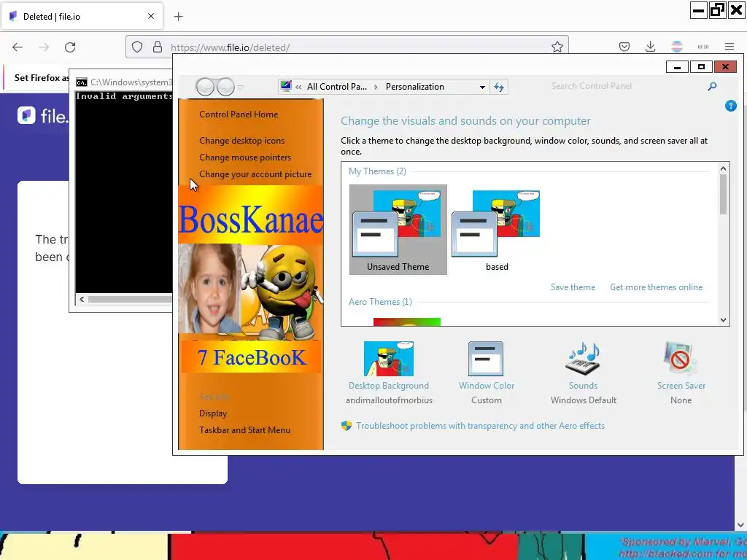
Task: Open Window Color settings icon
Action: click(485, 359)
